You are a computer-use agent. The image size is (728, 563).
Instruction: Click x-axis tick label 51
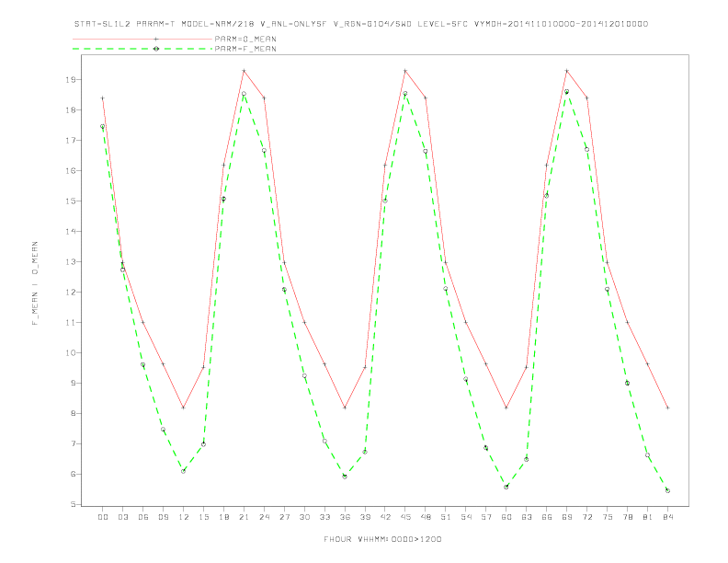(446, 517)
